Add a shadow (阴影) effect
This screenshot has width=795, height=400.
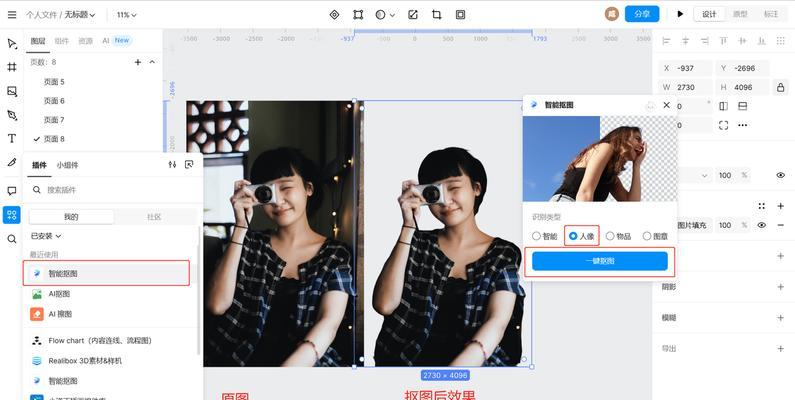pos(781,287)
